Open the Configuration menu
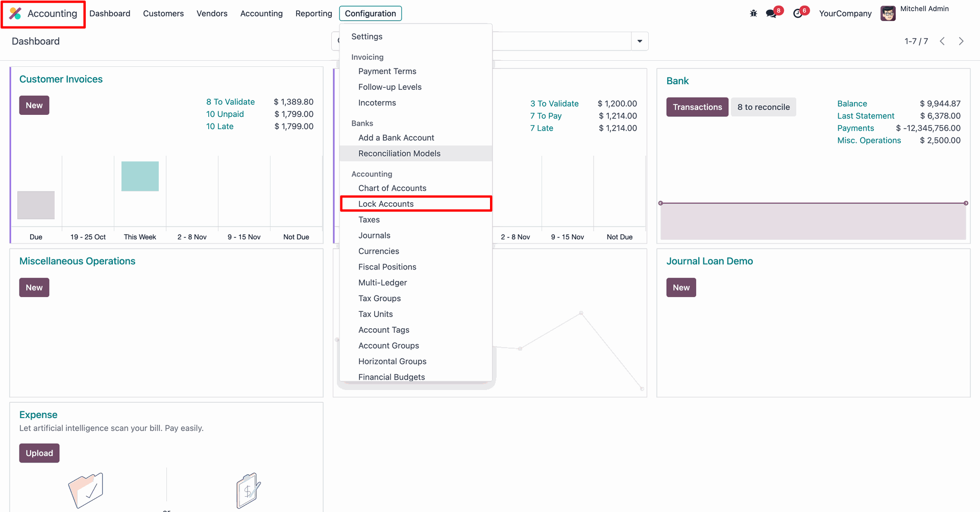This screenshot has height=512, width=980. 370,14
